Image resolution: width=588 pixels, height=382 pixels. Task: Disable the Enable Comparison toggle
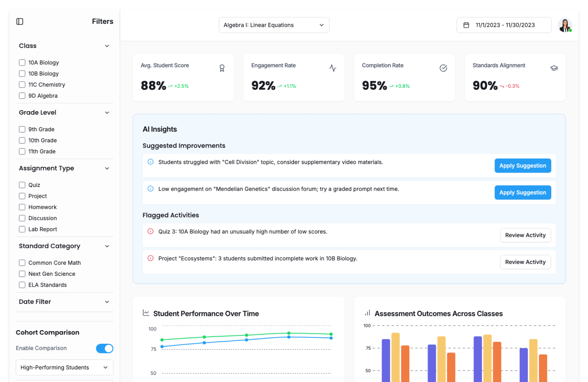pos(104,348)
